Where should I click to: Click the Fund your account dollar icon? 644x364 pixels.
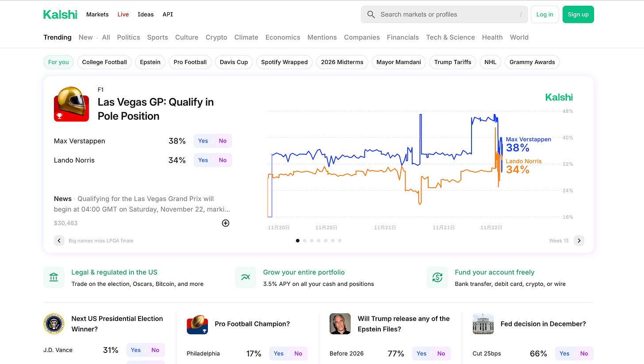coord(437,277)
